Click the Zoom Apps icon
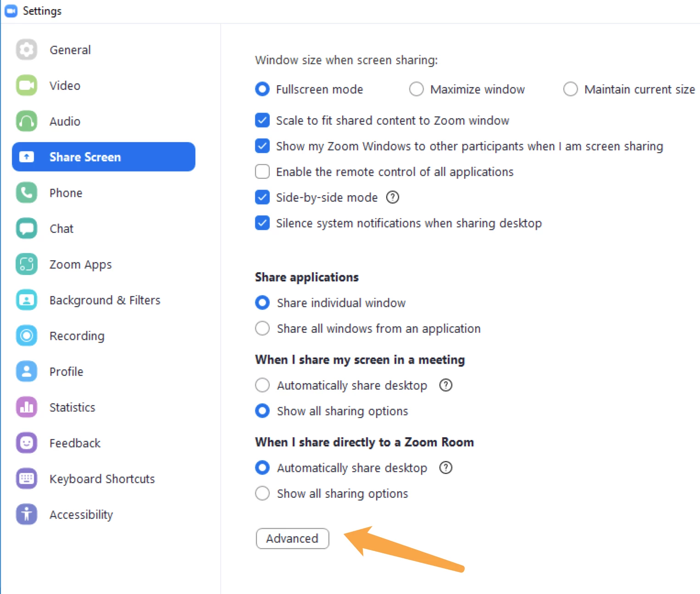The width and height of the screenshot is (700, 594). click(x=27, y=264)
